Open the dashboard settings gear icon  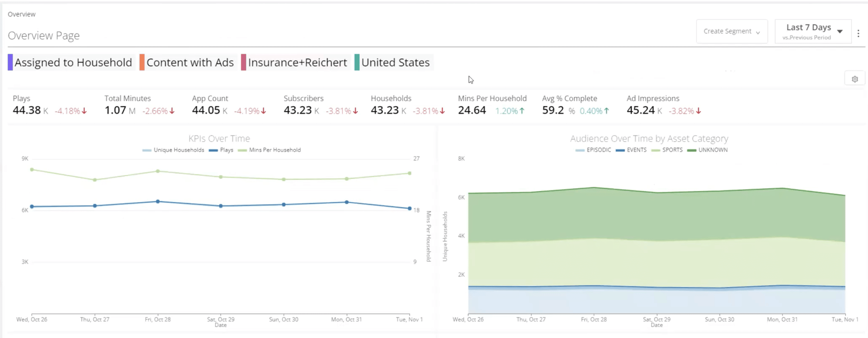click(x=855, y=79)
